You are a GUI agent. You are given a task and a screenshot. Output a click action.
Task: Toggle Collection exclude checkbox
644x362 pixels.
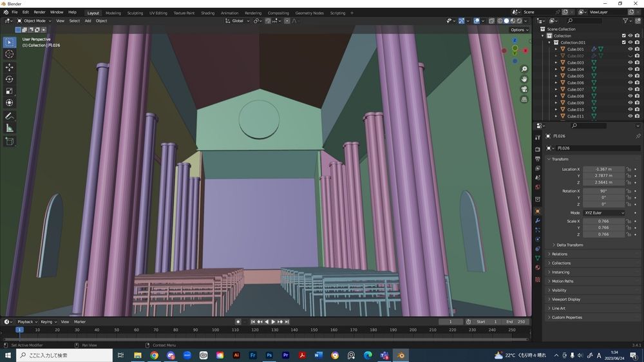pyautogui.click(x=623, y=35)
